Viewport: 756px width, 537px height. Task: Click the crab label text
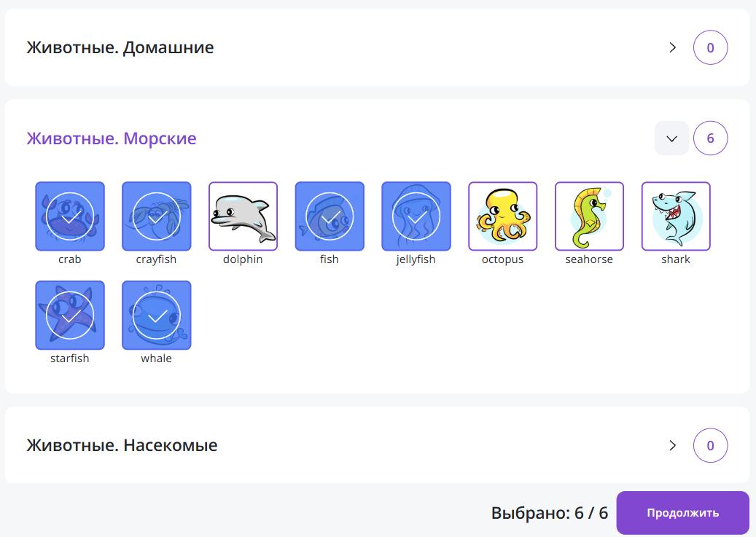click(70, 259)
